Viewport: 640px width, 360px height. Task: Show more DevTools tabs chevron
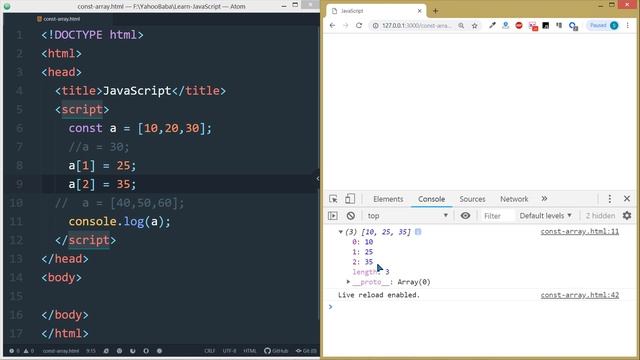point(544,199)
